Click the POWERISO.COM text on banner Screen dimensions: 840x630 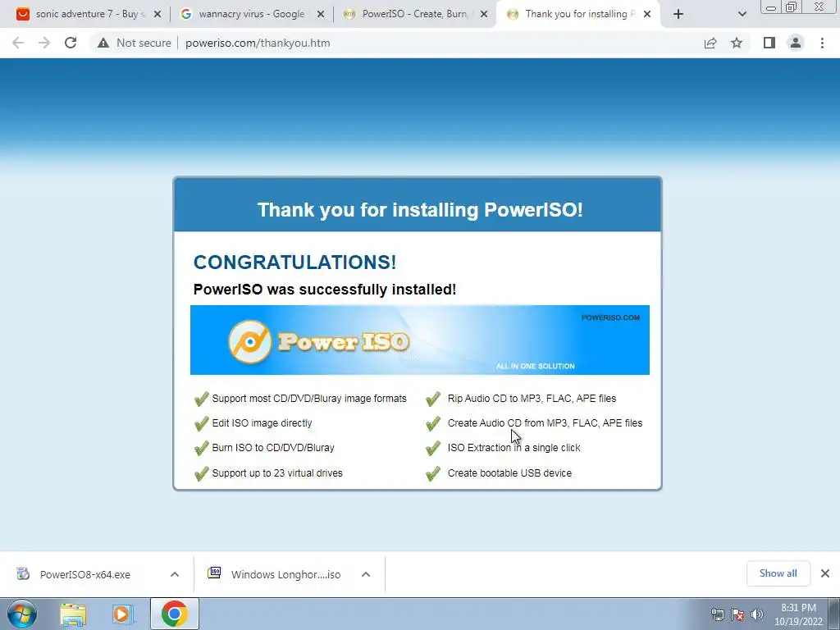point(610,317)
